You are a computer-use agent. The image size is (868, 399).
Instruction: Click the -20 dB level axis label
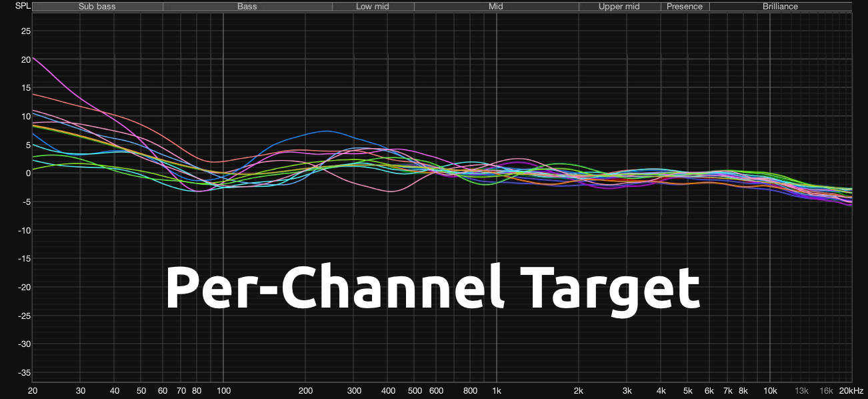click(x=23, y=288)
